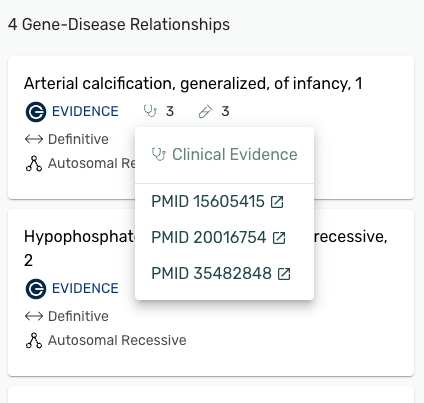
Task: Click the double-arrow icon beside first Definitive
Action: 34,139
